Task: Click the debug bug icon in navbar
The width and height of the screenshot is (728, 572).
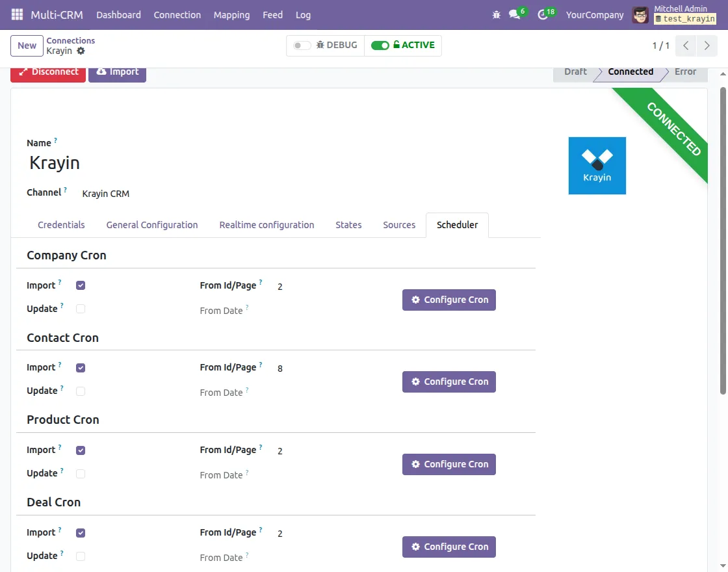Action: 497,15
